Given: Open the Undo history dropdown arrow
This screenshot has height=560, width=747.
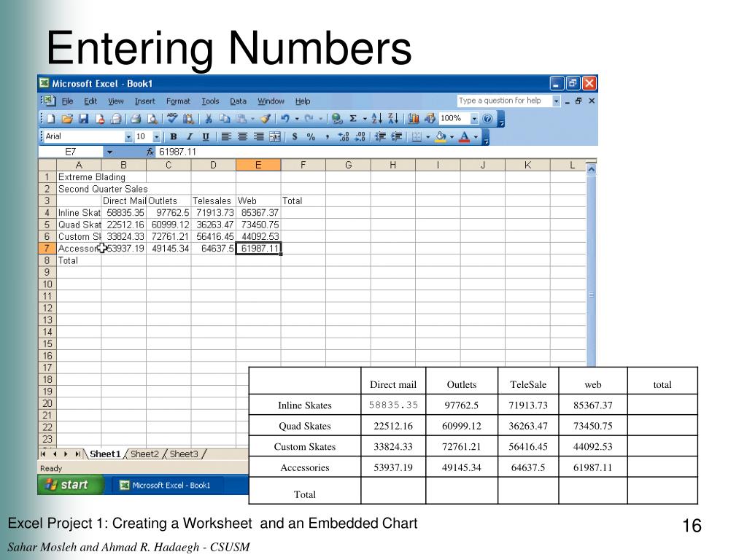Looking at the screenshot, I should pyautogui.click(x=297, y=119).
